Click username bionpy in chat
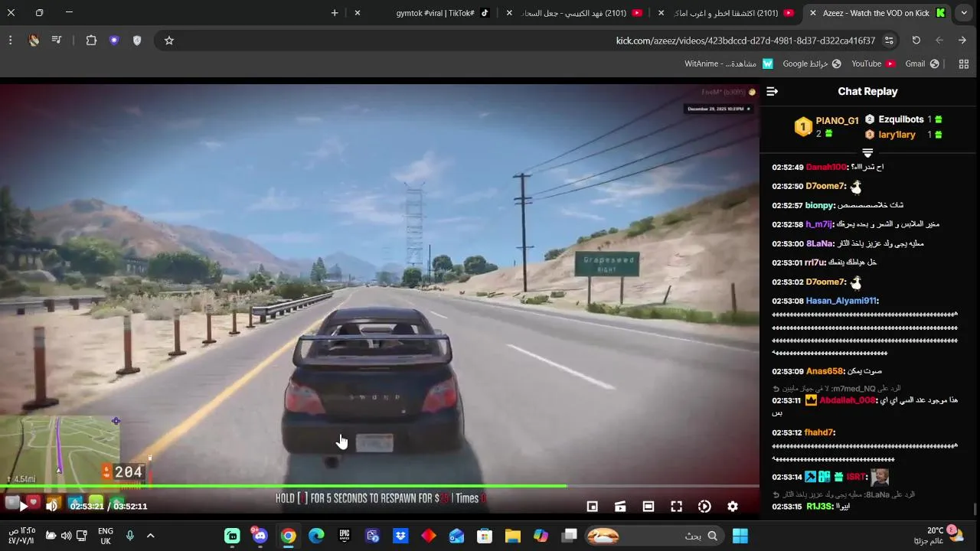980x551 pixels. point(819,205)
